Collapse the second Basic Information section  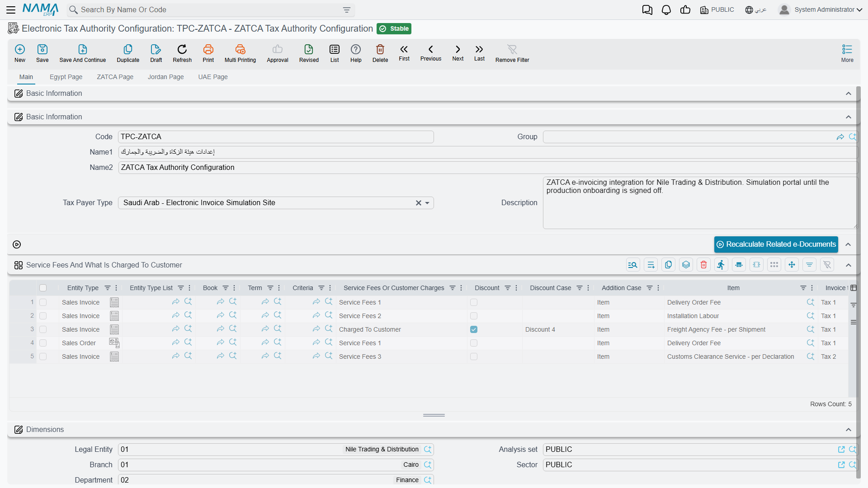pos(849,117)
